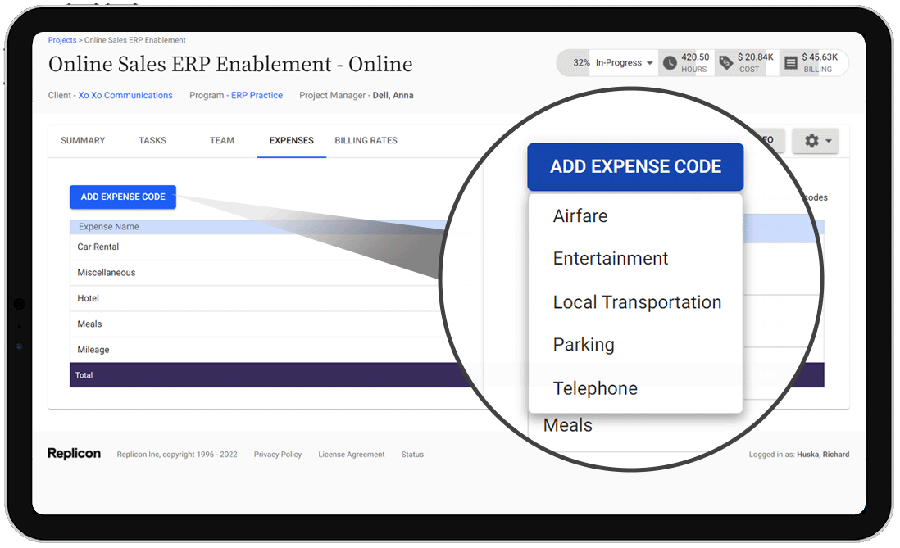Click the $20.84K cost value
The height and width of the screenshot is (548, 900).
pyautogui.click(x=756, y=57)
